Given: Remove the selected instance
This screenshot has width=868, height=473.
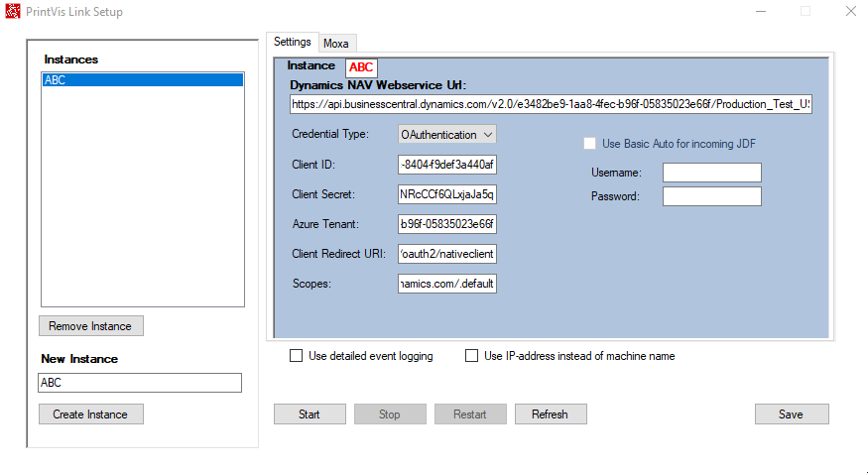Looking at the screenshot, I should pyautogui.click(x=91, y=326).
